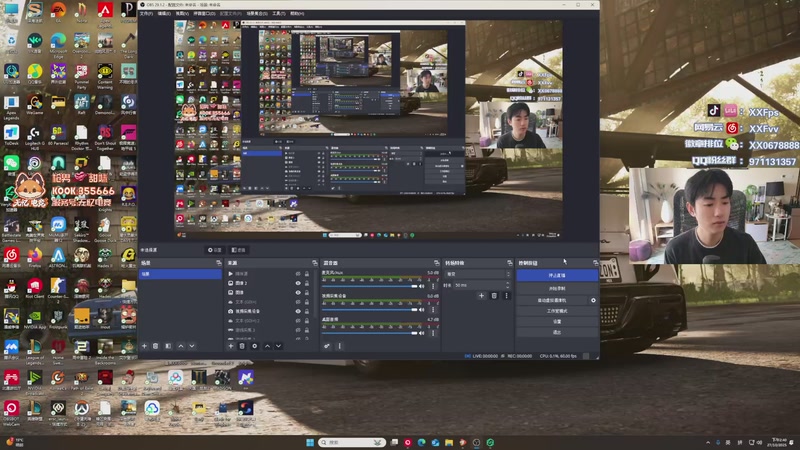
Task: Float the Controls dock using its header icon
Action: tap(595, 263)
